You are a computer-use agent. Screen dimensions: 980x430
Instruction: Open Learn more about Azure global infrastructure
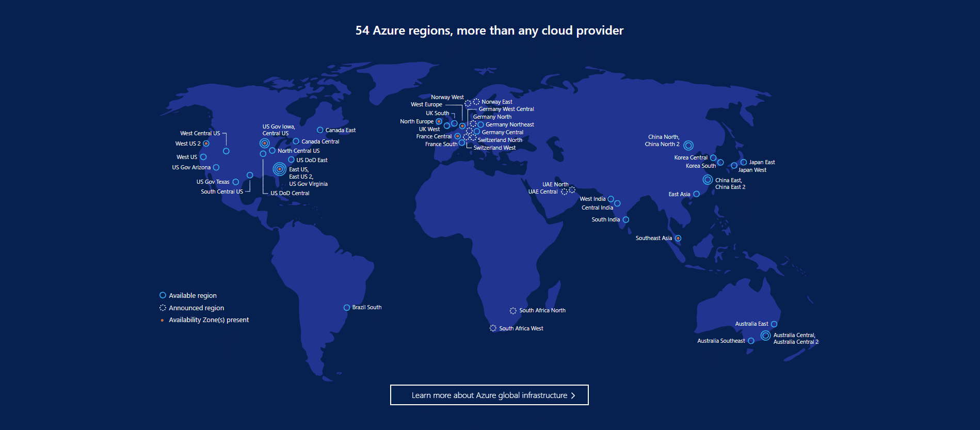click(489, 395)
